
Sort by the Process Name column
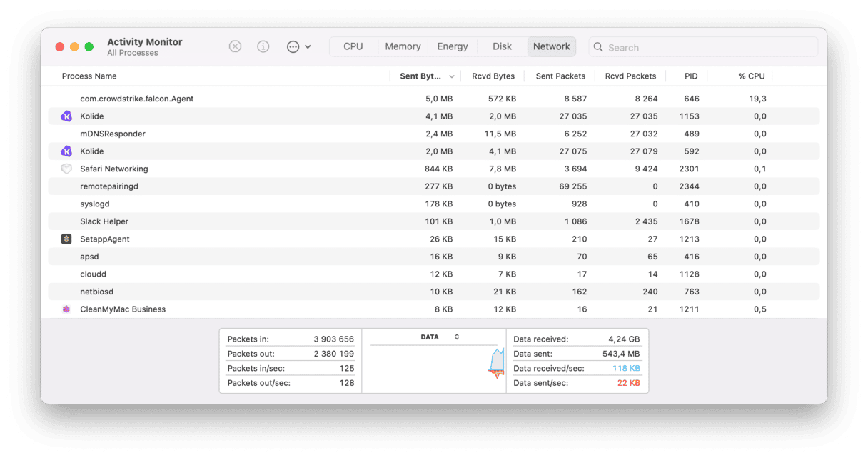pos(89,76)
